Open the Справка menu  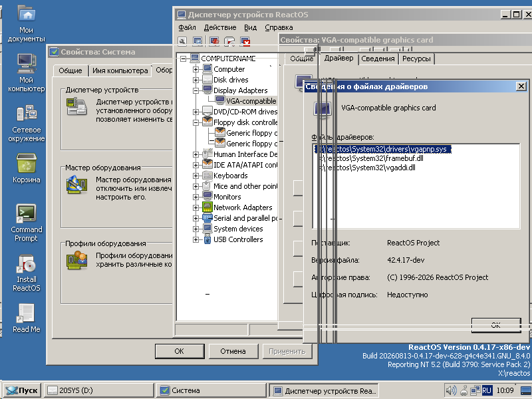(x=279, y=27)
